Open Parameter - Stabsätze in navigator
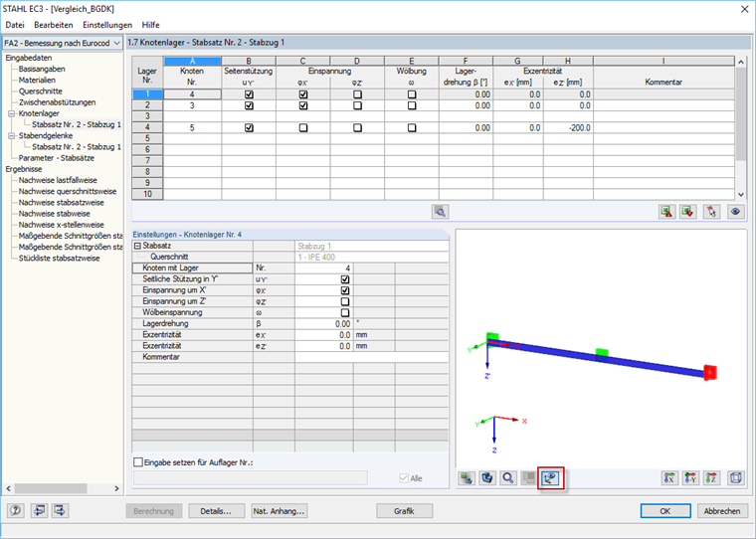 (x=57, y=158)
